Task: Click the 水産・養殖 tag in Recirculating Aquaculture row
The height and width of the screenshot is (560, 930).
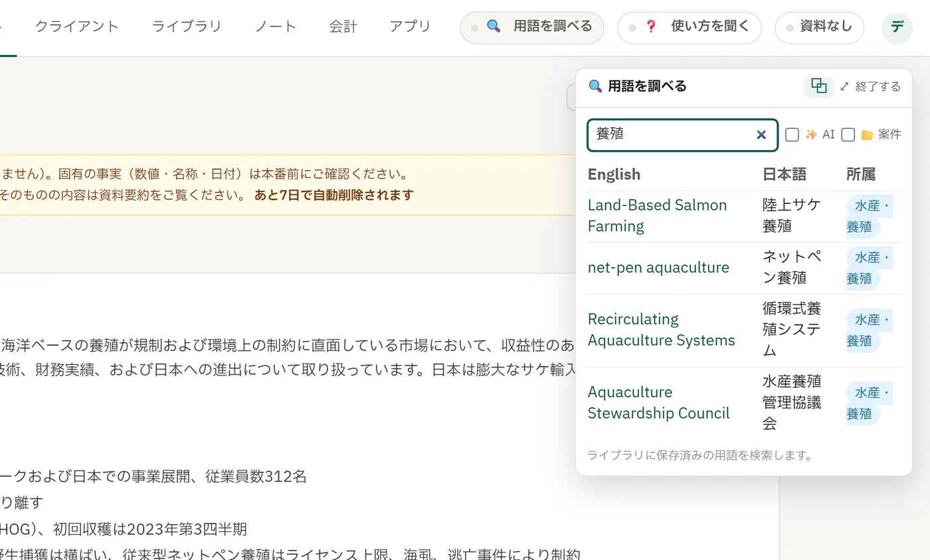Action: coord(869,330)
